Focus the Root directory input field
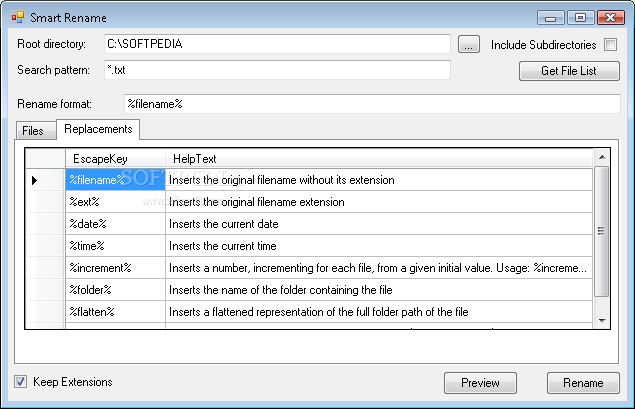Image resolution: width=635 pixels, height=409 pixels. tap(277, 44)
